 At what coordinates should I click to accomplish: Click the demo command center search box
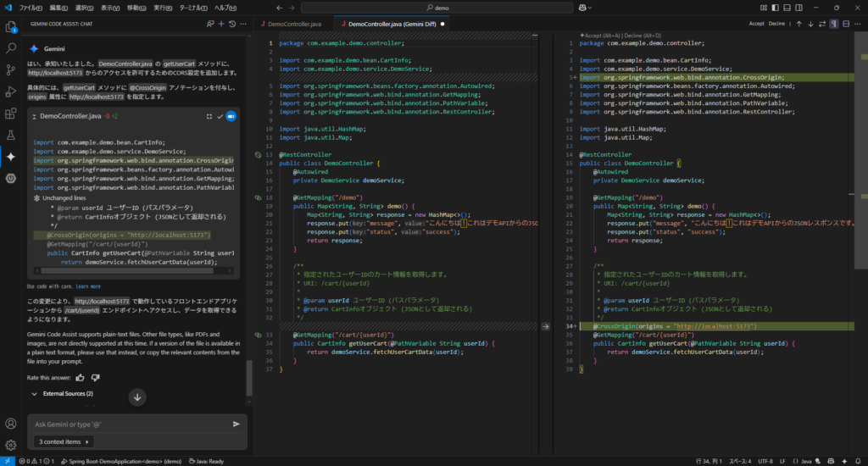(x=437, y=8)
